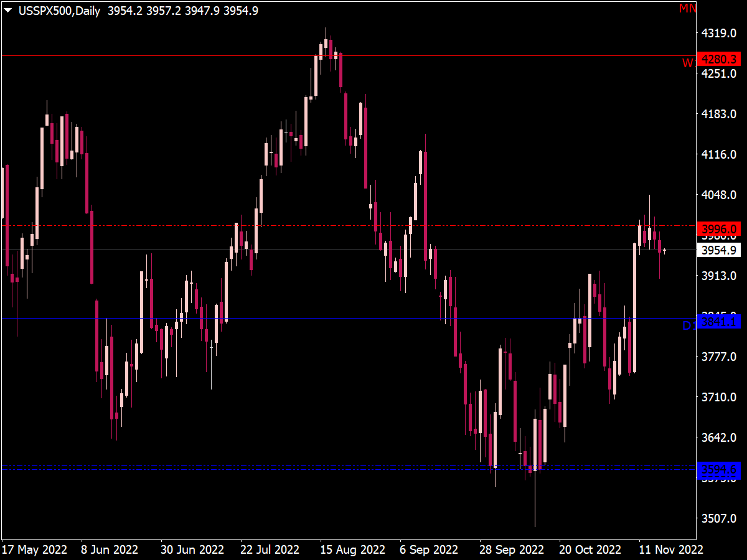
Task: Click the 28 Sep 2022 axis label
Action: pos(512,549)
